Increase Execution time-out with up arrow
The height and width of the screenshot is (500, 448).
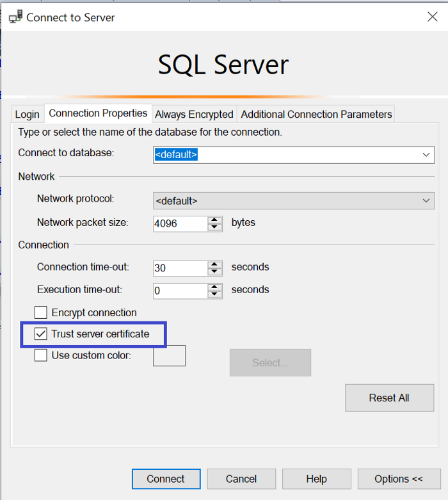tap(214, 287)
